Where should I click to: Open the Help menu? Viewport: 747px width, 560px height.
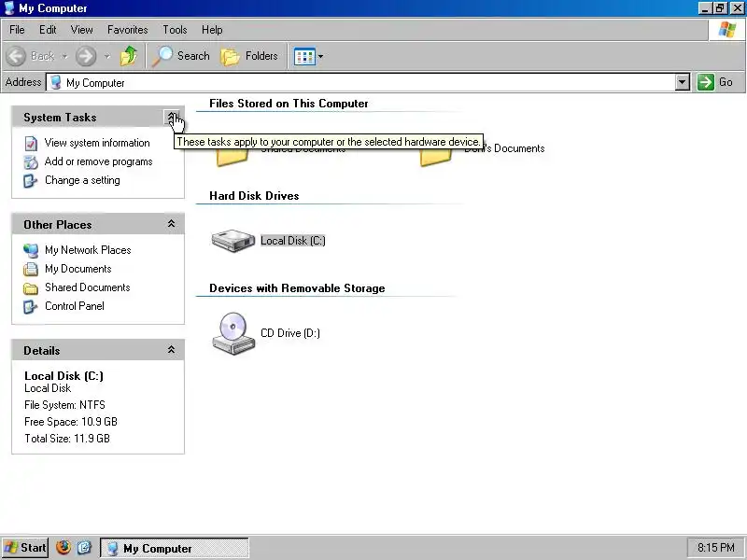tap(212, 30)
